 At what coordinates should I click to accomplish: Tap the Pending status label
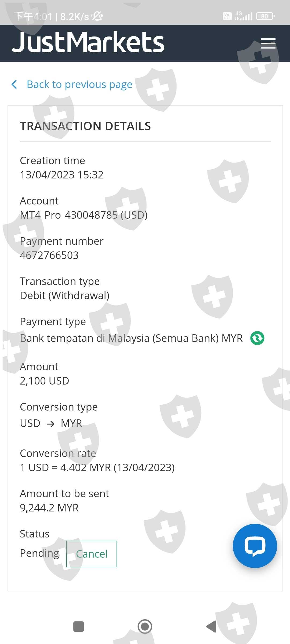40,553
